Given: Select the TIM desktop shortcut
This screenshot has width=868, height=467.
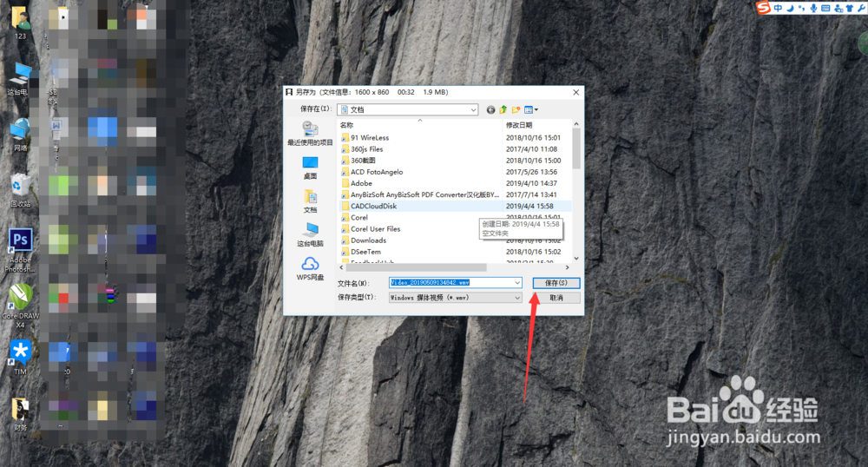Looking at the screenshot, I should (21, 358).
